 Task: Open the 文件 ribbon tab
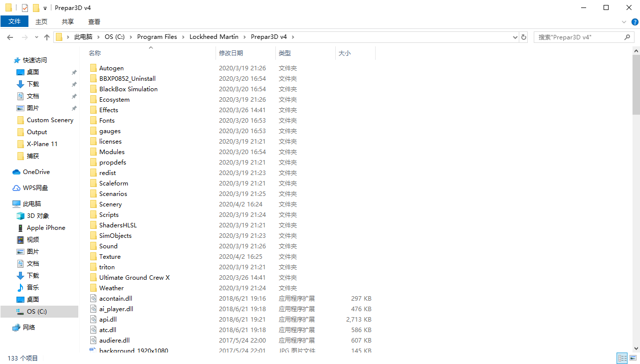click(14, 21)
